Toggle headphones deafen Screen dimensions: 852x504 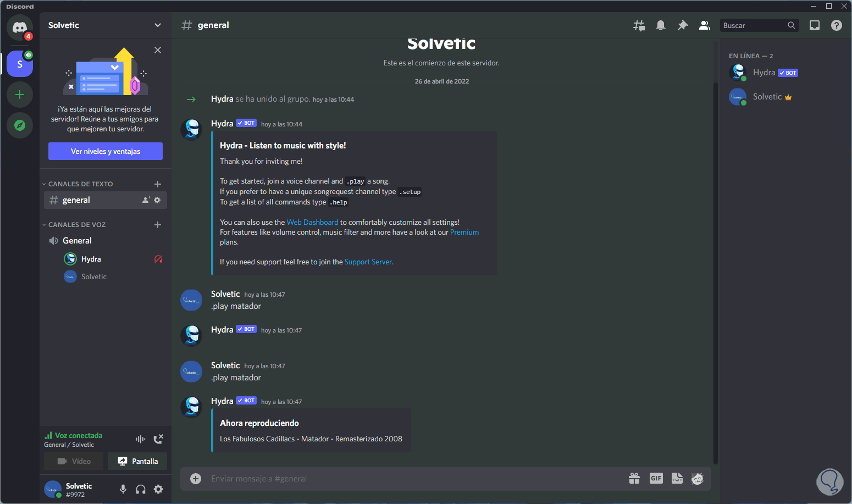pos(141,489)
